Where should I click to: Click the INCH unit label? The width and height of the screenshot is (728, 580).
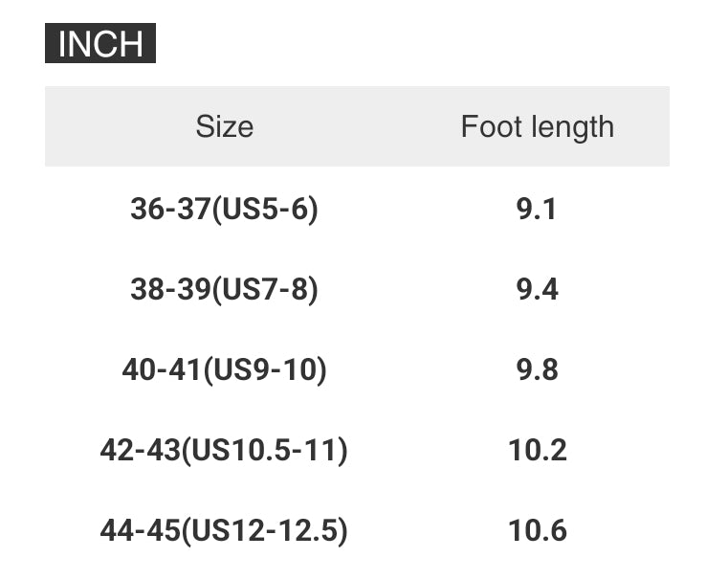(100, 44)
